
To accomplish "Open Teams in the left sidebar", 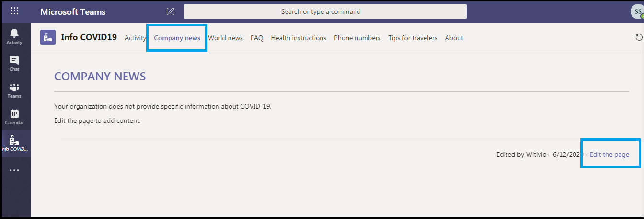I will pos(14,90).
